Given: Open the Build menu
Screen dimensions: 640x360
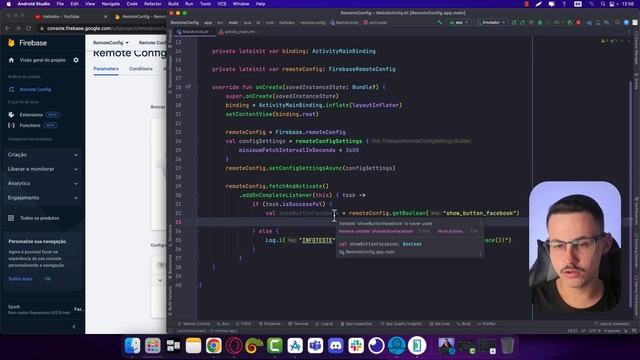Looking at the screenshot, I should coord(173,4).
